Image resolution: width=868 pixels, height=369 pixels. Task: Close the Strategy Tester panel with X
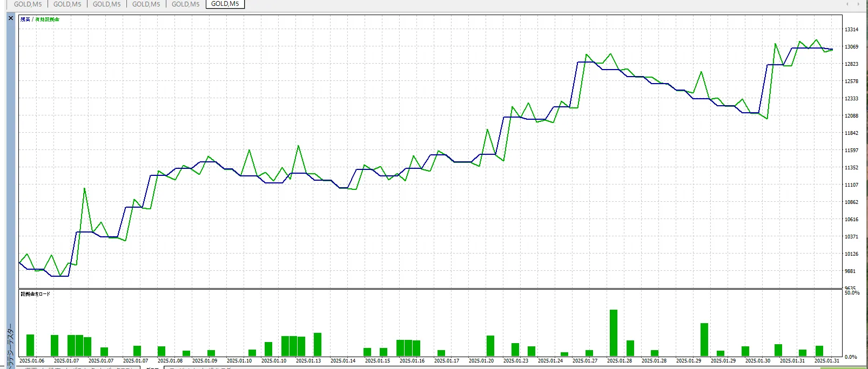point(10,18)
